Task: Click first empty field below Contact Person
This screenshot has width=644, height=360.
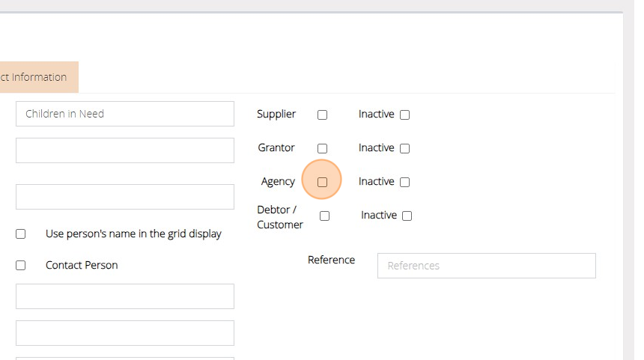Action: tap(124, 296)
